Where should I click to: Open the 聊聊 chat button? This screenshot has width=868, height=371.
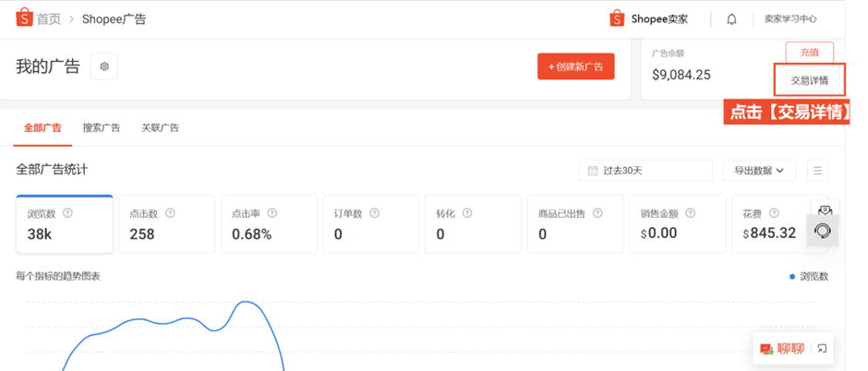[x=781, y=348]
